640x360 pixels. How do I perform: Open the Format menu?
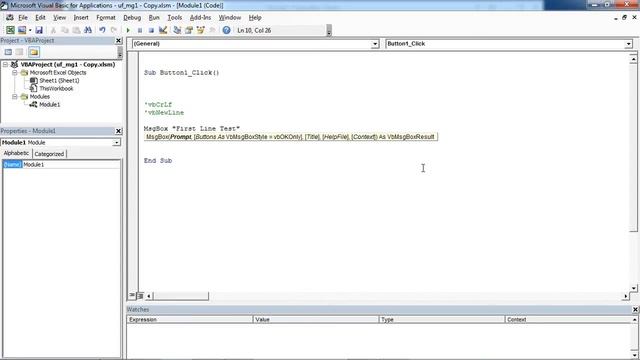coord(106,18)
